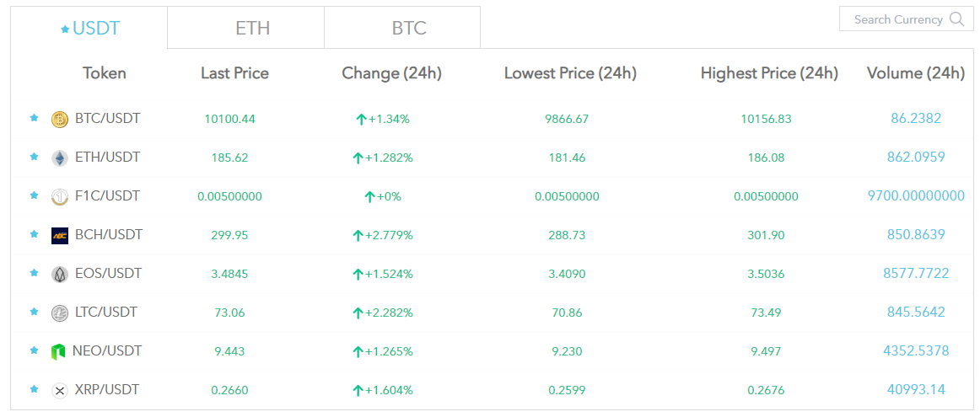Screen dimensions: 980x417
Task: Click the Bitcoin coin icon
Action: pos(59,120)
